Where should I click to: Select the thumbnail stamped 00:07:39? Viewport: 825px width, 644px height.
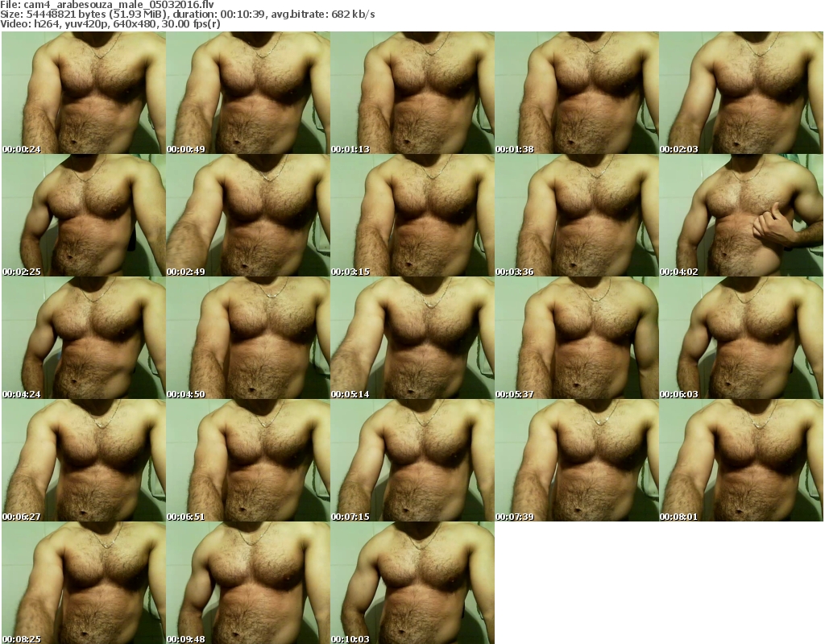tap(577, 460)
